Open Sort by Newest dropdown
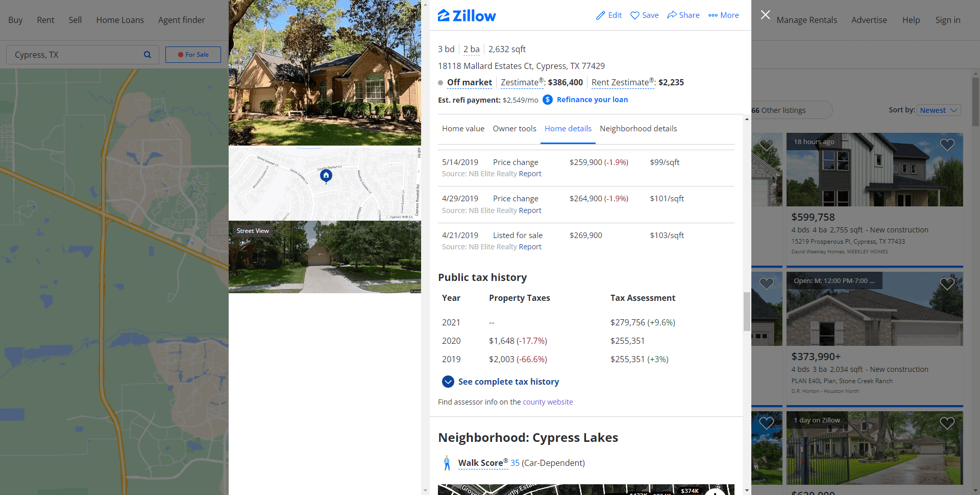Screen dimensions: 980x495 tap(939, 110)
